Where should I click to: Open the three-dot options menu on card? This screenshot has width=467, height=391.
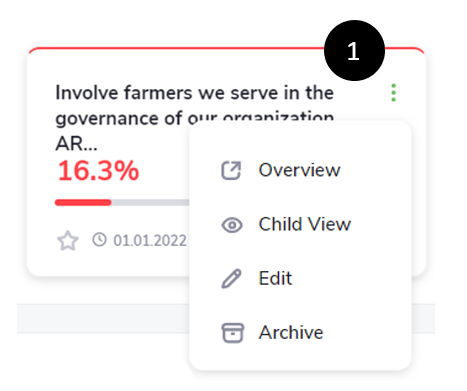pyautogui.click(x=393, y=93)
